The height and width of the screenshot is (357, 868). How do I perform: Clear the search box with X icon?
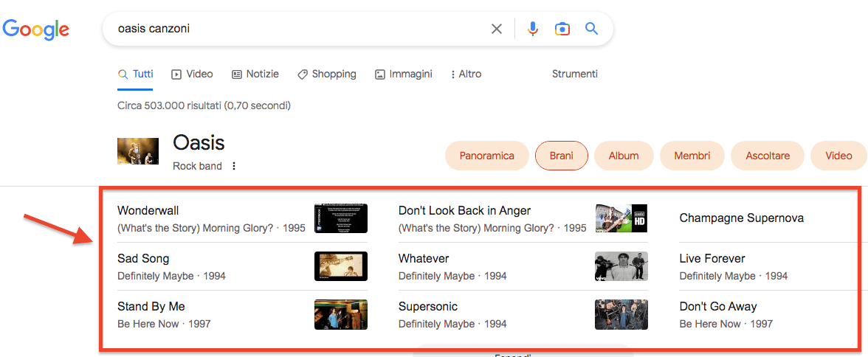(x=497, y=29)
